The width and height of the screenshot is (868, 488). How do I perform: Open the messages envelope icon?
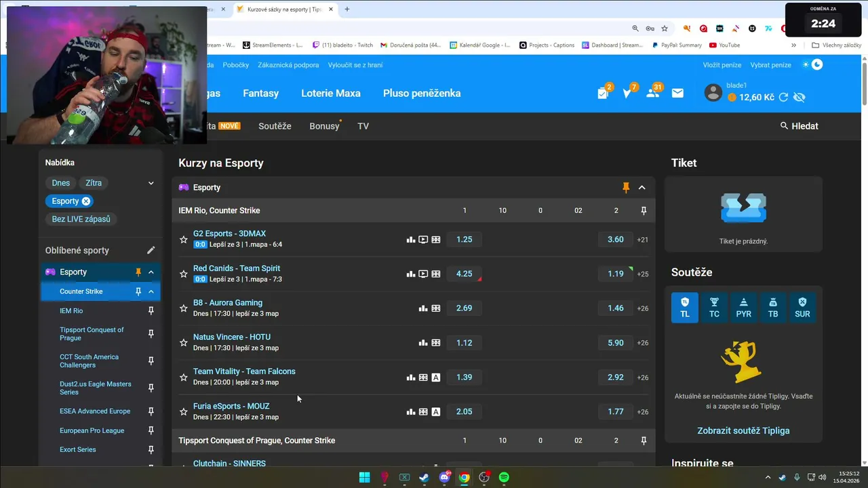[x=677, y=94]
